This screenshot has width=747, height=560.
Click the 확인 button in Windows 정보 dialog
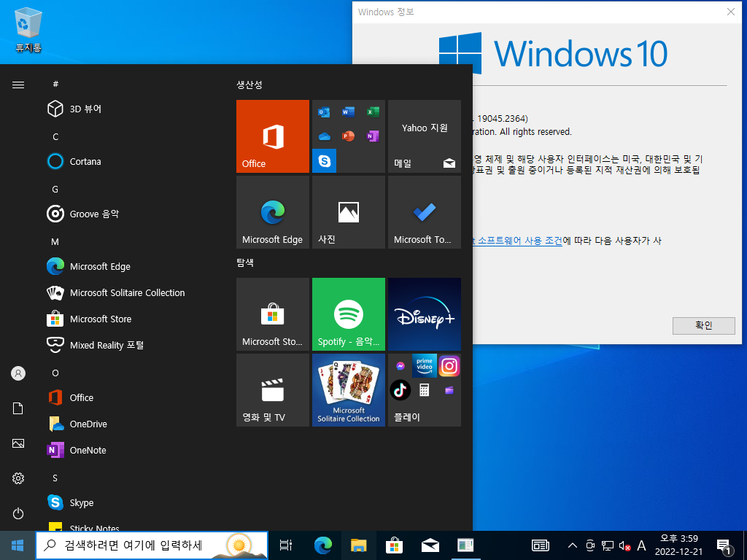704,326
